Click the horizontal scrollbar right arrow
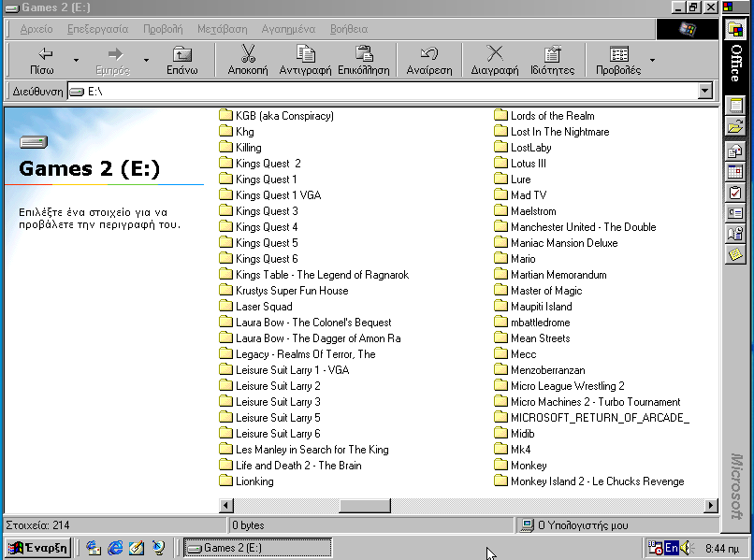The height and width of the screenshot is (560, 754). pos(710,506)
